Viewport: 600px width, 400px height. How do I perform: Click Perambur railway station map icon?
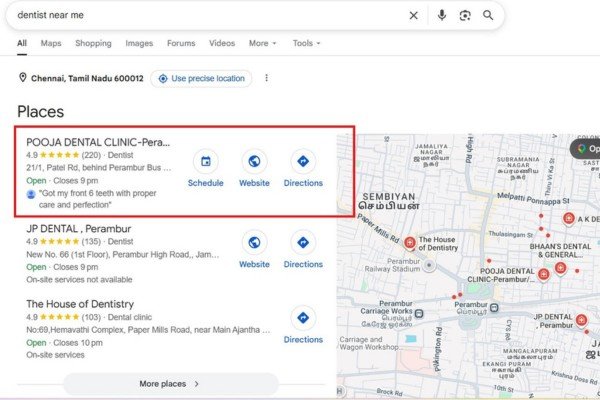tap(494, 307)
